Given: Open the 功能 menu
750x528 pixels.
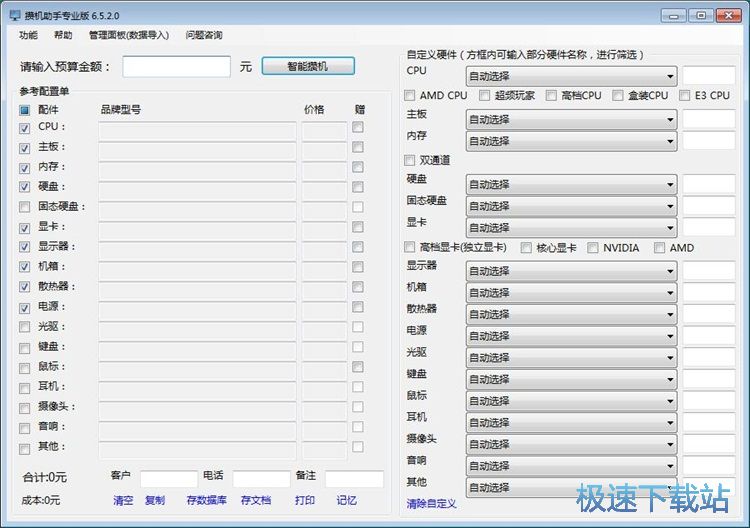Looking at the screenshot, I should (28, 35).
